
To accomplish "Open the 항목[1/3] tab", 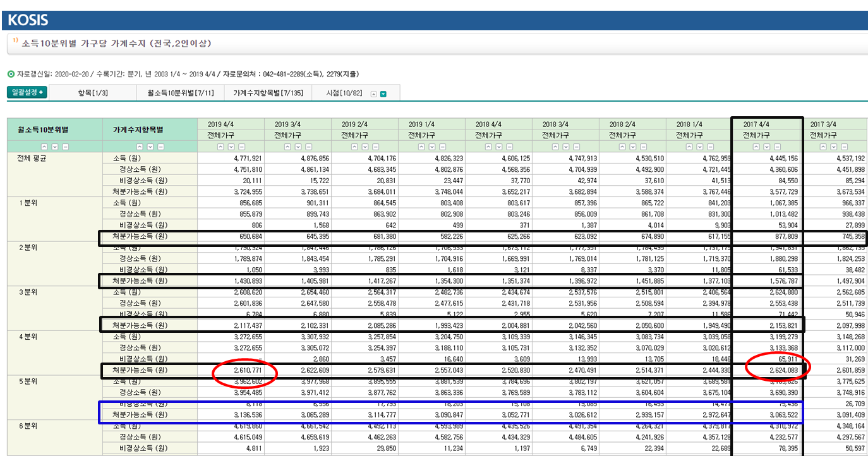I will click(x=93, y=93).
